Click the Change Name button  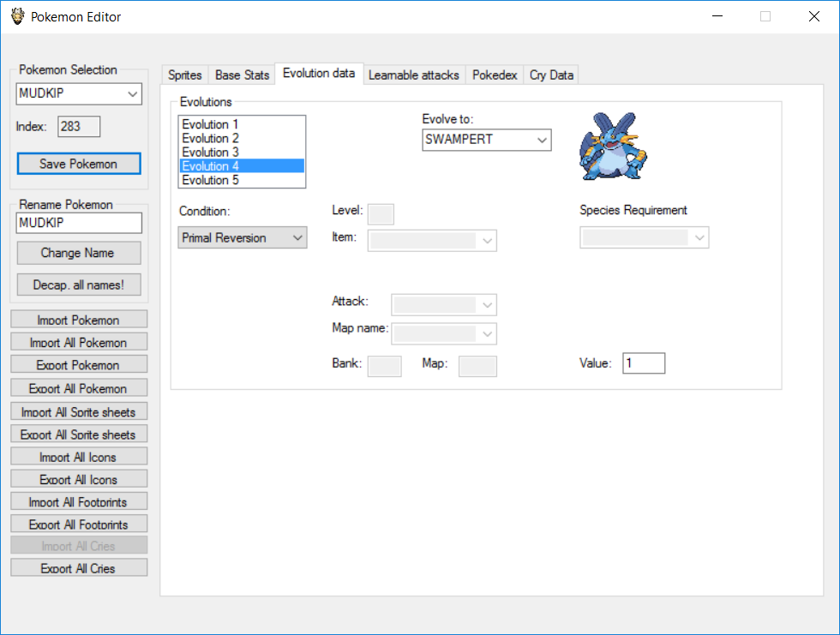click(x=79, y=253)
